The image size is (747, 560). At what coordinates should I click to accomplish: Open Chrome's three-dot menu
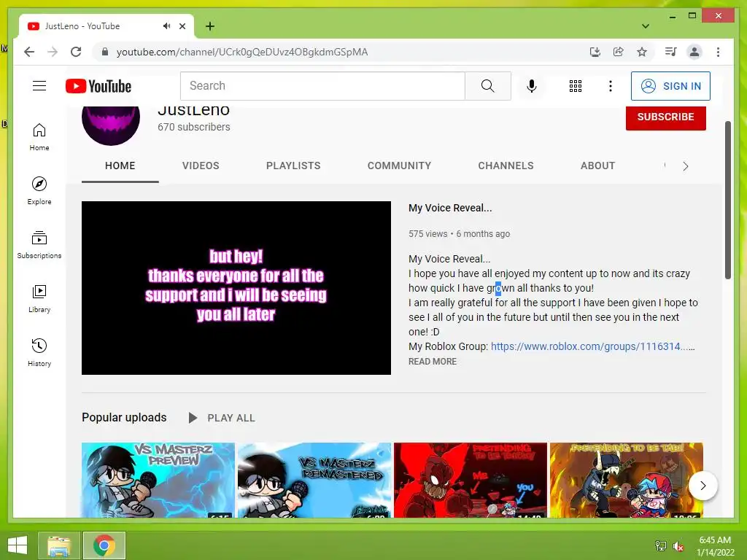pyautogui.click(x=718, y=52)
